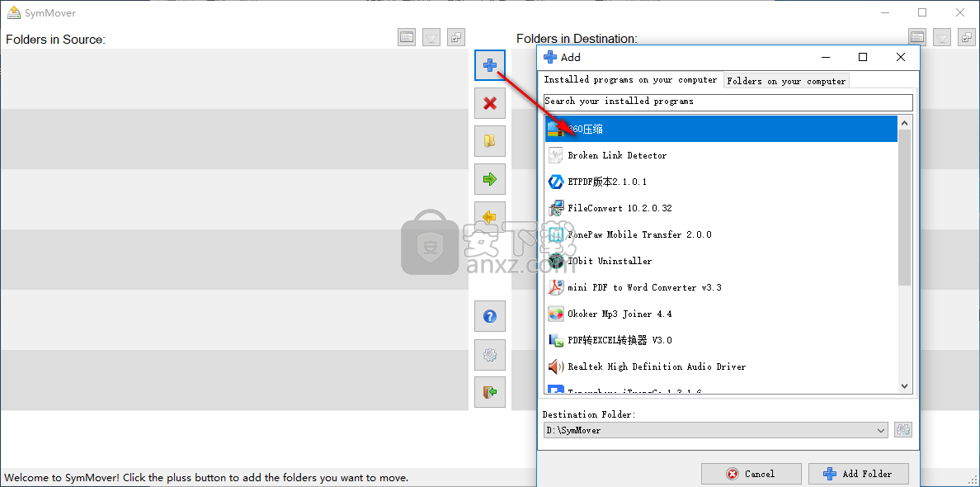Click the program list scrollbar thumb

[905, 208]
